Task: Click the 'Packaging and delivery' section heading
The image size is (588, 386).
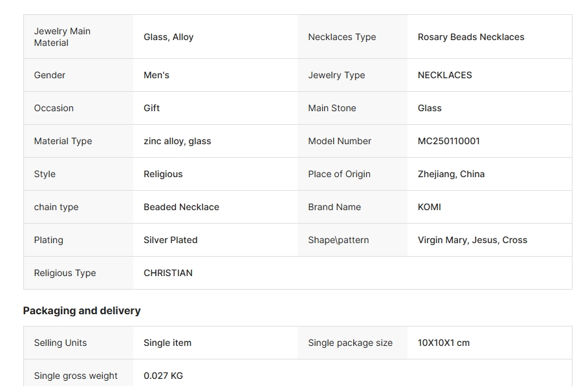Action: [x=82, y=310]
